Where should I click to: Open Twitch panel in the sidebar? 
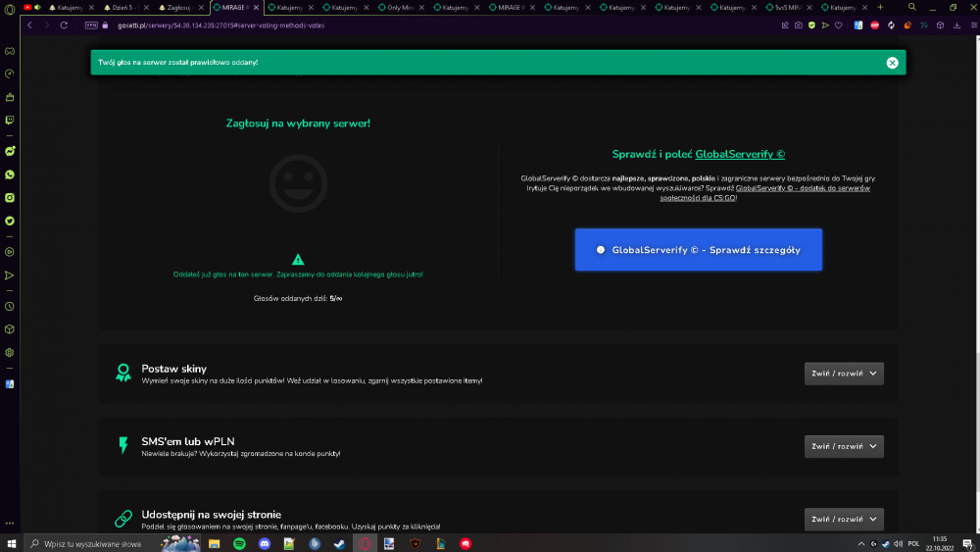pos(10,120)
